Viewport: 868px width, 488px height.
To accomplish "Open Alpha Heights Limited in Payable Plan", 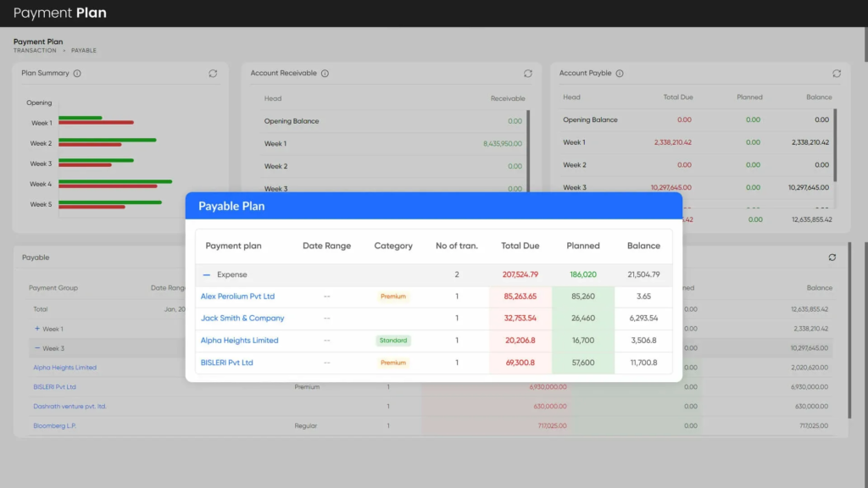I will click(239, 341).
